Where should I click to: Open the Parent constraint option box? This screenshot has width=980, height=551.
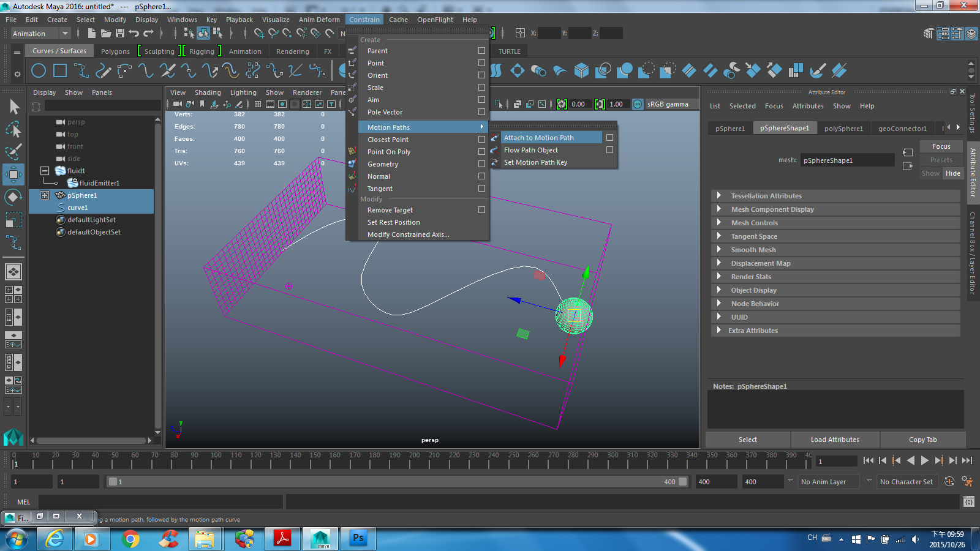coord(482,51)
